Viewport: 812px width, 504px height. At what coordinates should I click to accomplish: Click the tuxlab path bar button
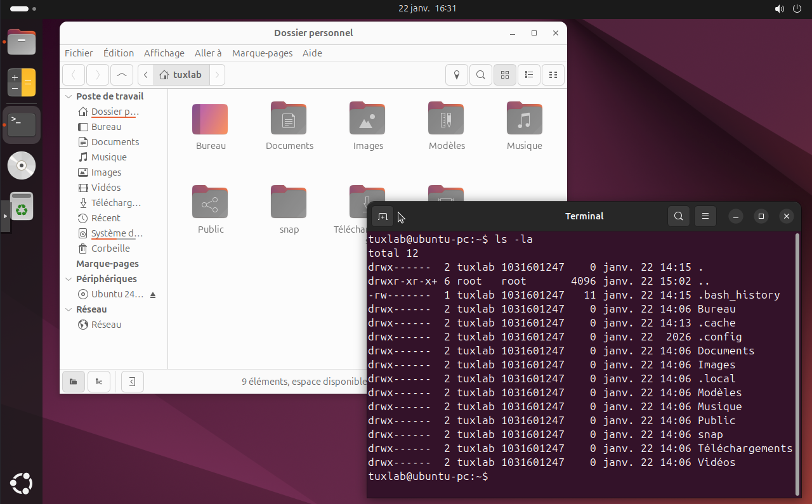coord(181,75)
